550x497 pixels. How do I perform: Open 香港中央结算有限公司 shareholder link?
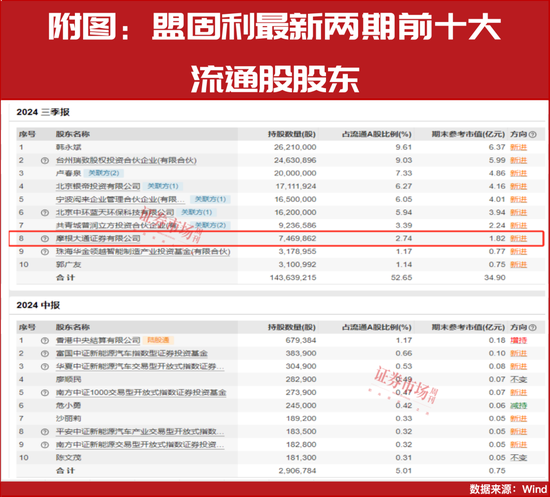pyautogui.click(x=98, y=340)
